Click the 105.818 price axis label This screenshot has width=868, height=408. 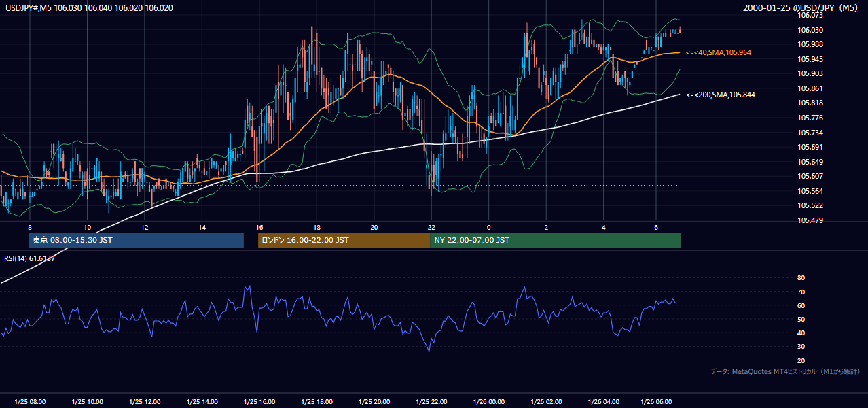point(810,103)
